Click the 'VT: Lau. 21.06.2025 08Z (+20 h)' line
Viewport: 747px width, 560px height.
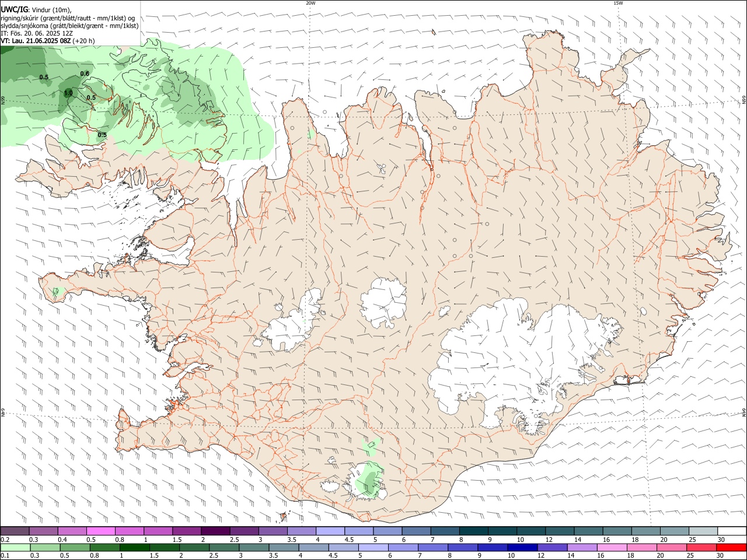(48, 41)
